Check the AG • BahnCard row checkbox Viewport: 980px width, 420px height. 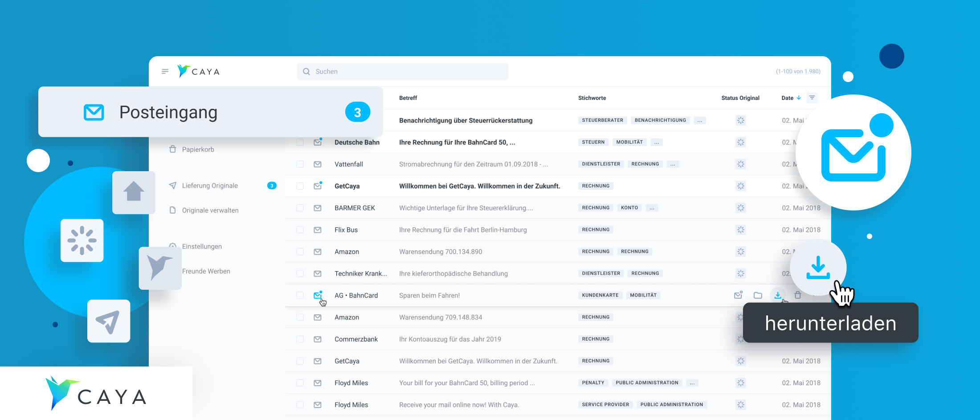[x=300, y=295]
